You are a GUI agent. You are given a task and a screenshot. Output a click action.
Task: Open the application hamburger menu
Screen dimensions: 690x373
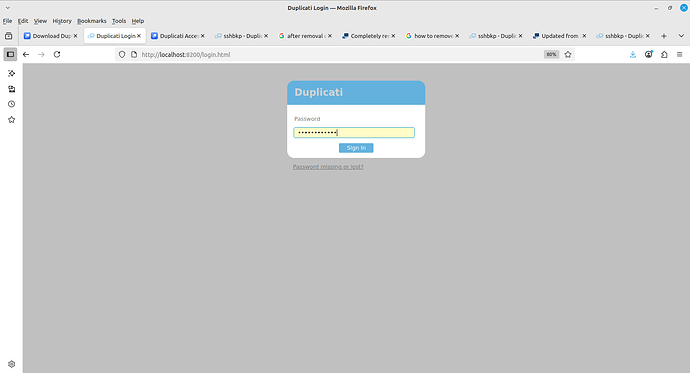pyautogui.click(x=679, y=55)
